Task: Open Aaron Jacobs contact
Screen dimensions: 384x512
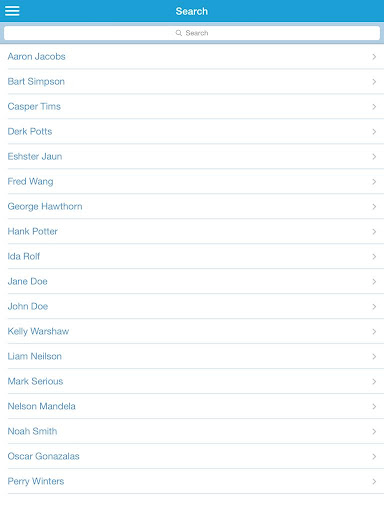Action: (x=192, y=57)
